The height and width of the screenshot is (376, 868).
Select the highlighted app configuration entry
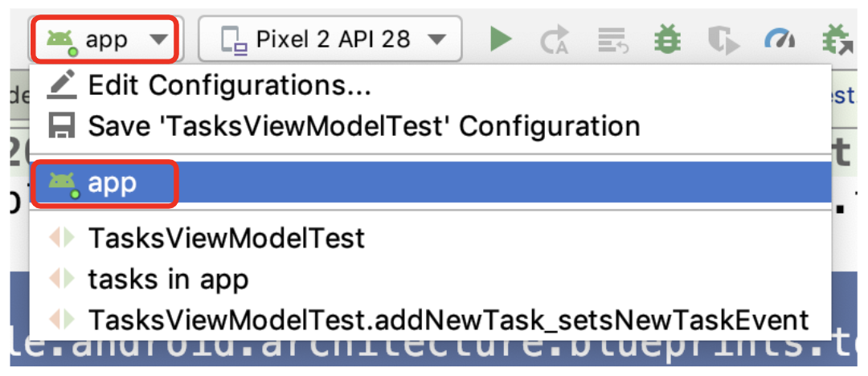[x=113, y=183]
